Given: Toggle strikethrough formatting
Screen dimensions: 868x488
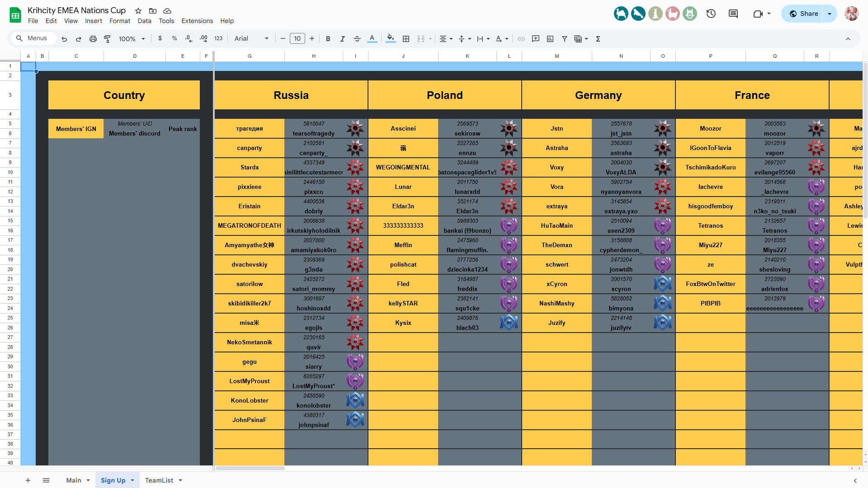Looking at the screenshot, I should [x=357, y=39].
